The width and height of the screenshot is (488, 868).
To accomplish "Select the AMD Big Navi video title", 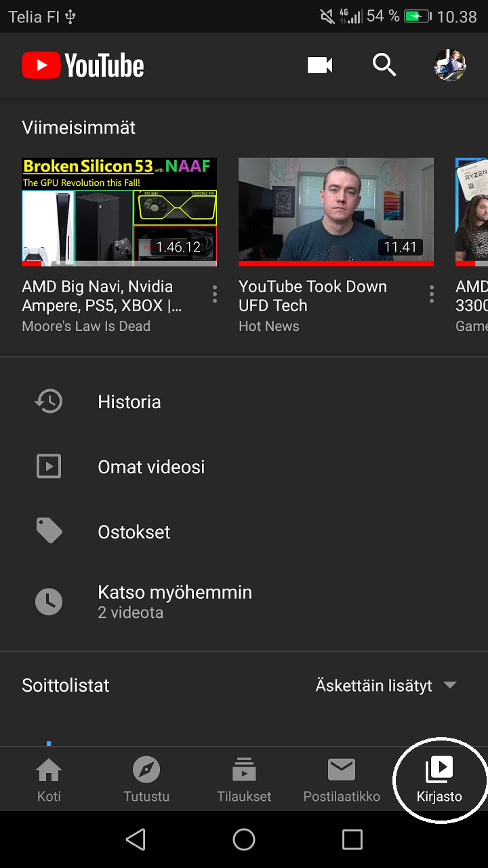I will coord(102,296).
